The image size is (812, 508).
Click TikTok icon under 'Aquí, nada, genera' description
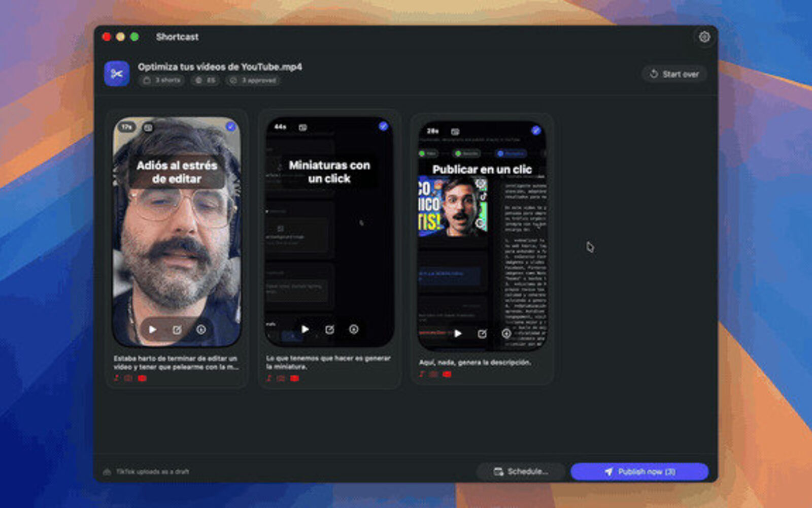[422, 374]
